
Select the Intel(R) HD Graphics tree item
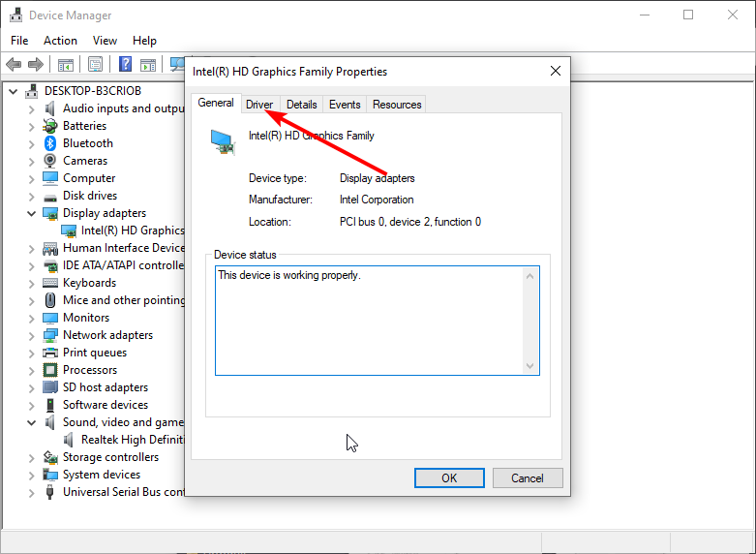(x=133, y=231)
